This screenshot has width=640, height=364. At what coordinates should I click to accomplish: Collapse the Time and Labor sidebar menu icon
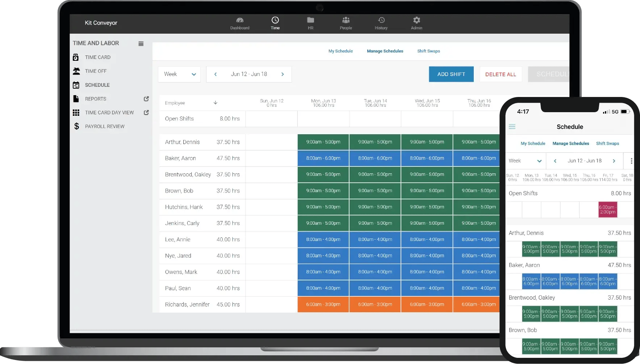(x=141, y=44)
